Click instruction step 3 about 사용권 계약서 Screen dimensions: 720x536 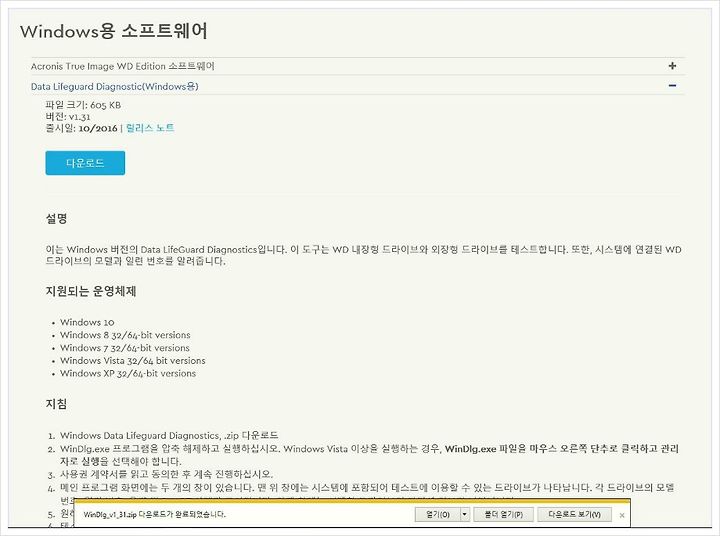pyautogui.click(x=166, y=474)
